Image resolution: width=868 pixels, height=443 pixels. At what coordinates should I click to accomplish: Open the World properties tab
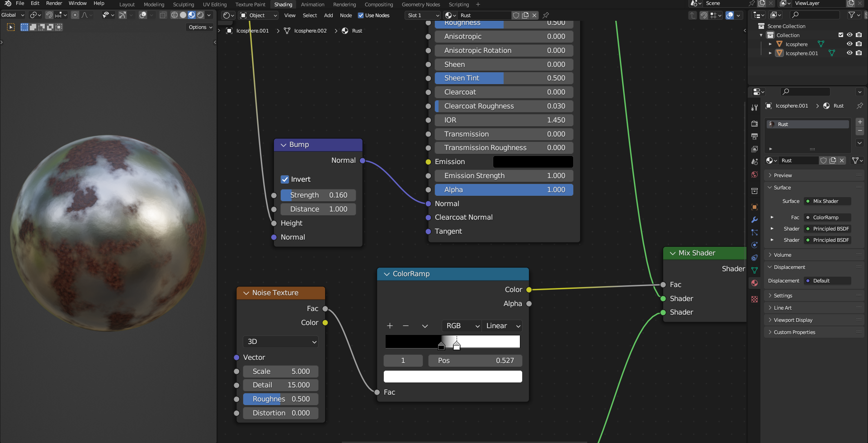pyautogui.click(x=754, y=174)
